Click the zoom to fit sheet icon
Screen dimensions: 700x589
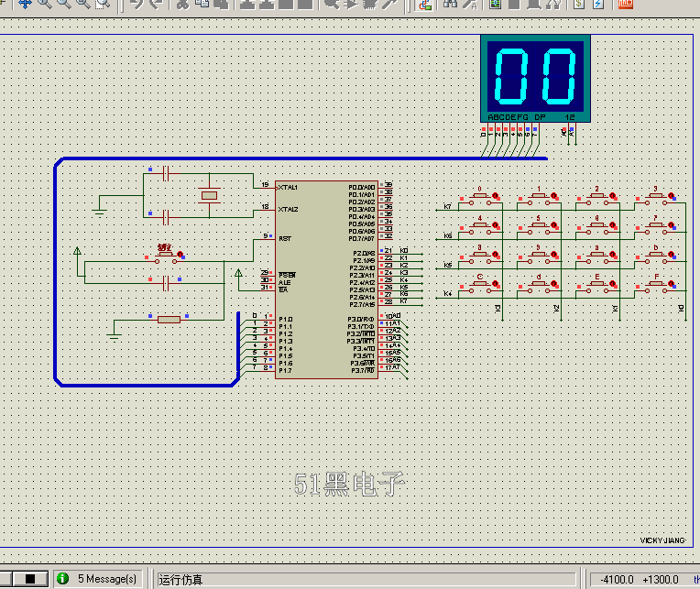coord(83,4)
